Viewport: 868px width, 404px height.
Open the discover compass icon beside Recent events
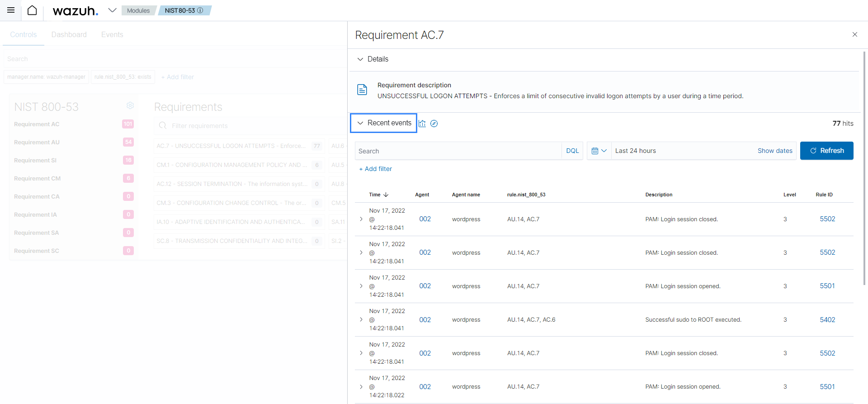pyautogui.click(x=434, y=124)
